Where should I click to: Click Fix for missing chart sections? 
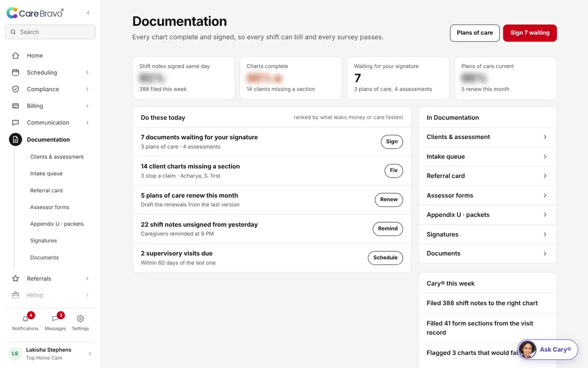pos(394,171)
